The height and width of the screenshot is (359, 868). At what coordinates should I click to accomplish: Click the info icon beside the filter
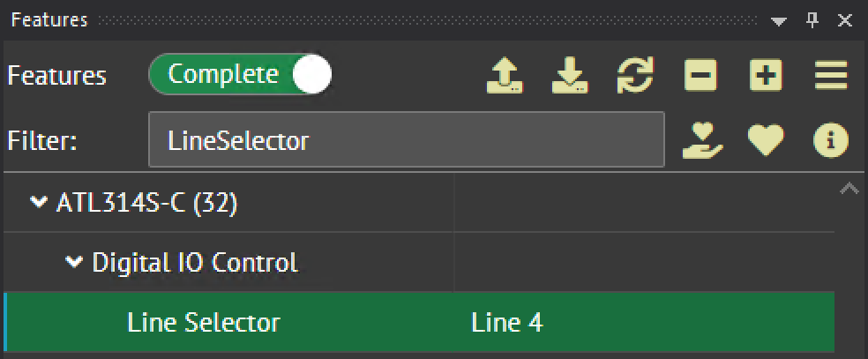point(831,140)
